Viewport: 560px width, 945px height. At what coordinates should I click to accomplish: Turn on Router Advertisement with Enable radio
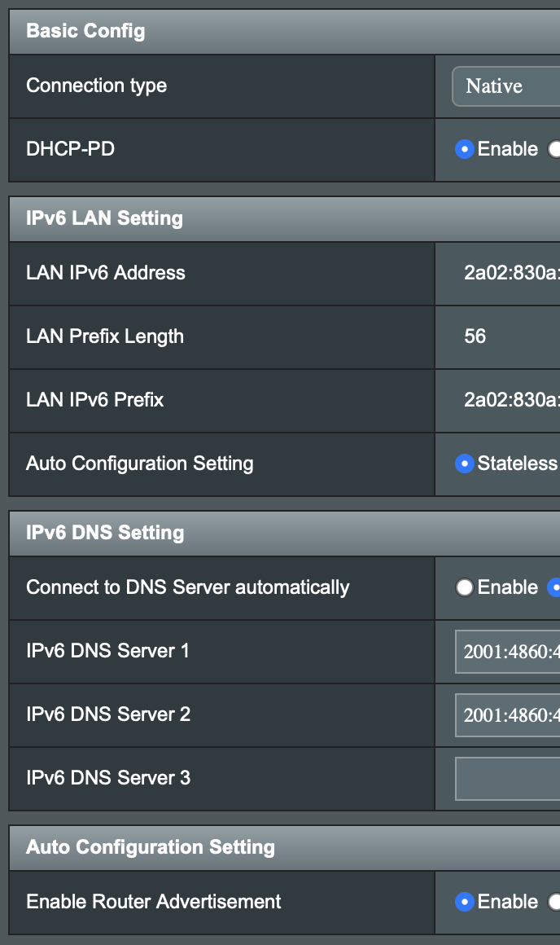[465, 903]
